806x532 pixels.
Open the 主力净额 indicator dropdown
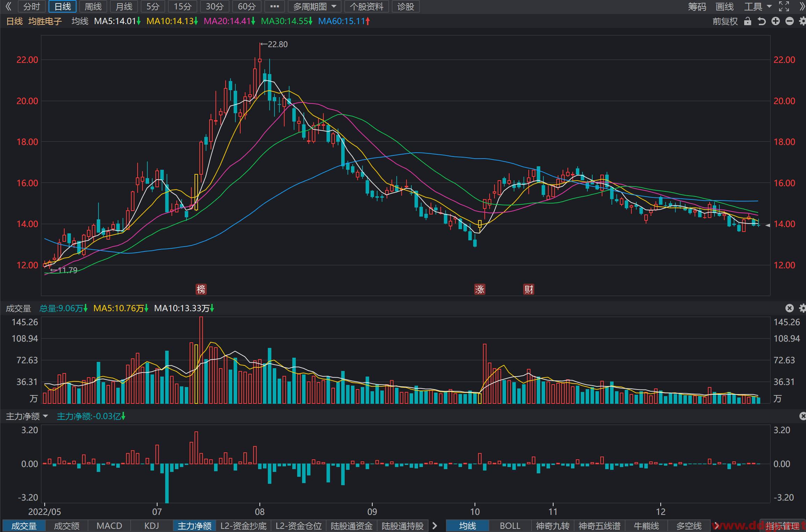[27, 416]
